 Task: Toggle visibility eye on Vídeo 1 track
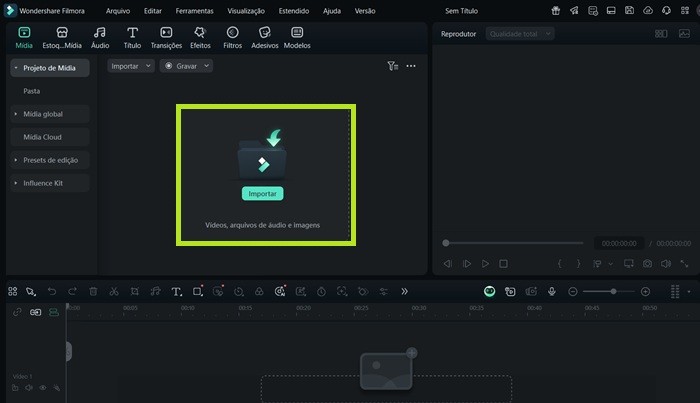click(x=42, y=387)
